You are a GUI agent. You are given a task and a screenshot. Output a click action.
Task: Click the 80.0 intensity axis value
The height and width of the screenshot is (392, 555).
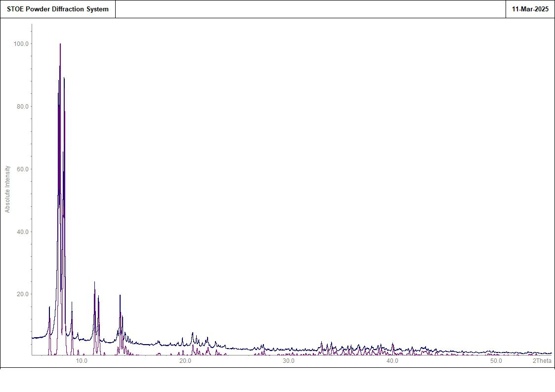pyautogui.click(x=23, y=107)
